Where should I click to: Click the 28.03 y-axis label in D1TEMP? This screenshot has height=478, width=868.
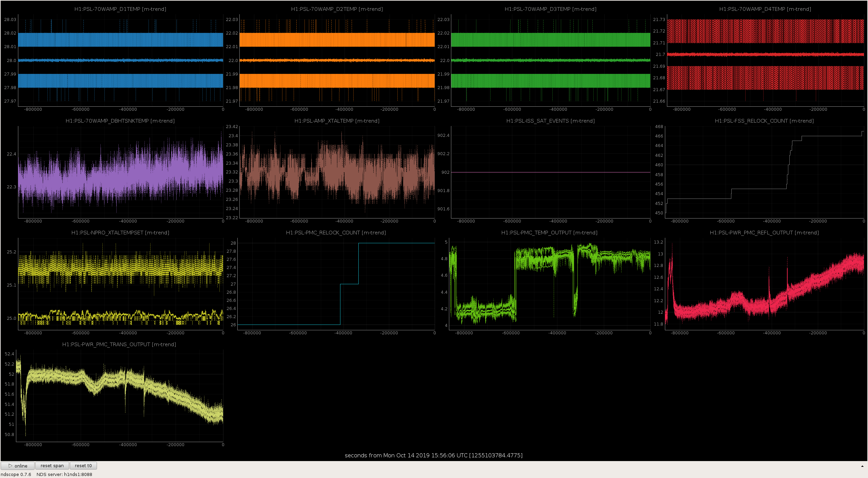[x=10, y=20]
